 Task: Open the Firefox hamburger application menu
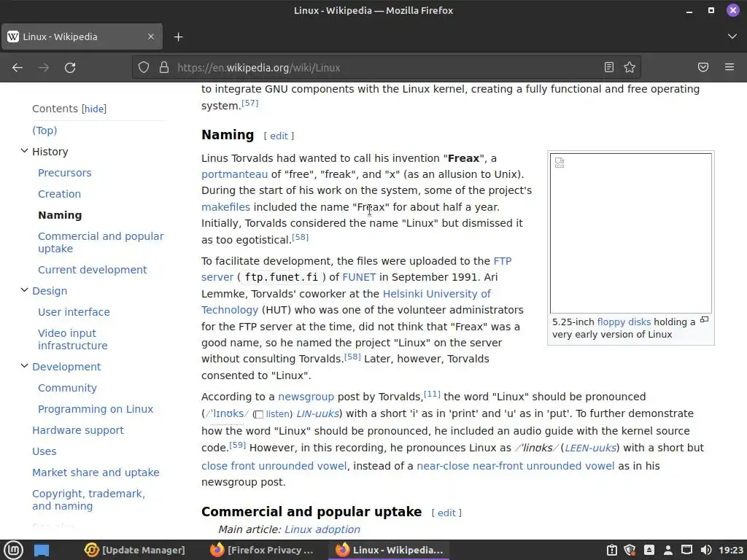pos(729,68)
